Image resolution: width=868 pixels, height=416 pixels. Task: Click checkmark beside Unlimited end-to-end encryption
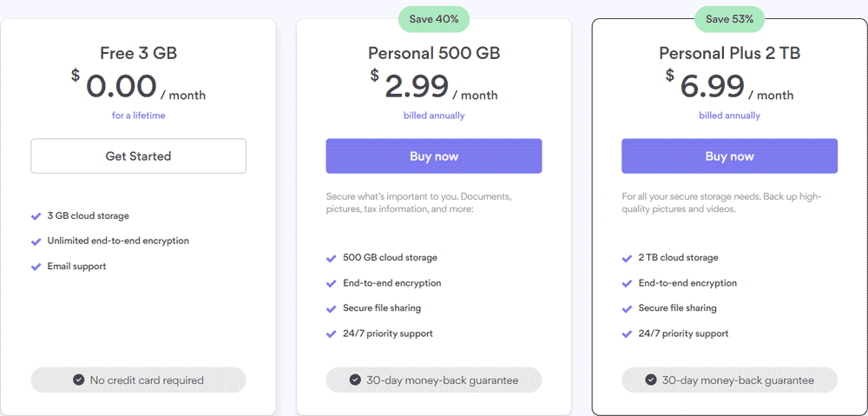pyautogui.click(x=36, y=241)
